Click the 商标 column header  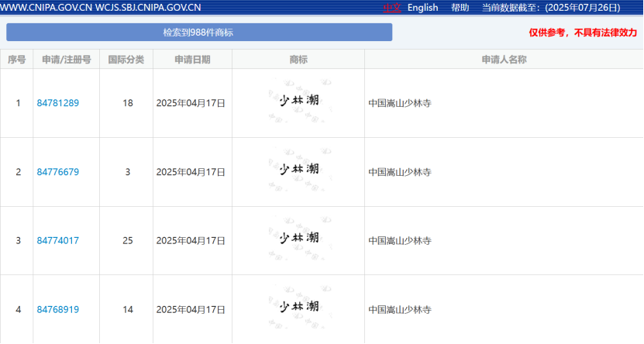click(298, 60)
